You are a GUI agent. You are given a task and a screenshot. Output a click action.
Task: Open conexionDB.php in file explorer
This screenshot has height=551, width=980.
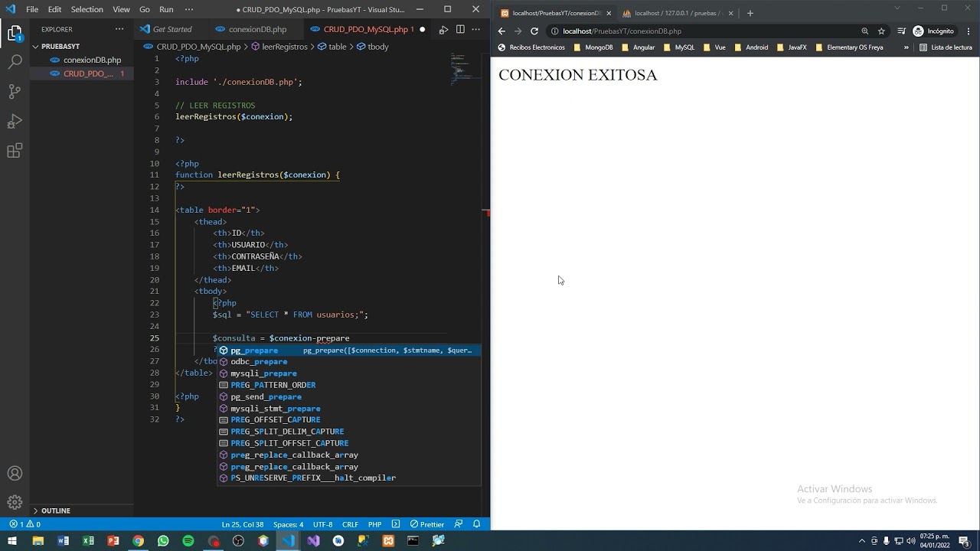[92, 60]
